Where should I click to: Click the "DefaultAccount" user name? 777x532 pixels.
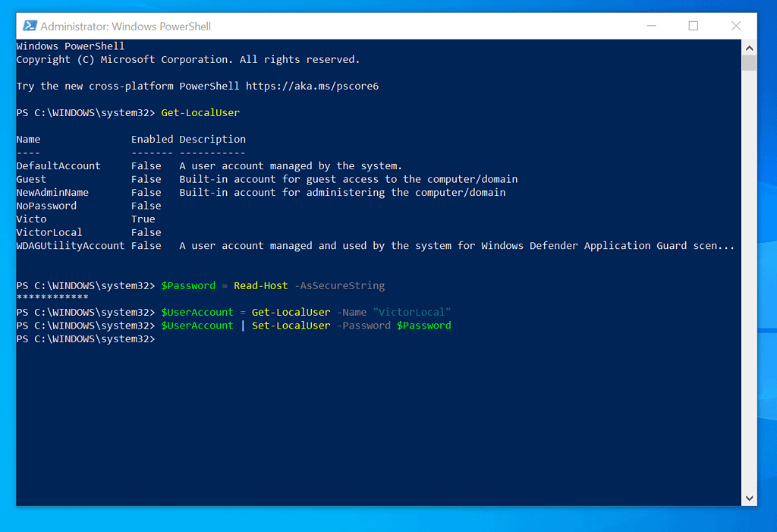click(58, 165)
